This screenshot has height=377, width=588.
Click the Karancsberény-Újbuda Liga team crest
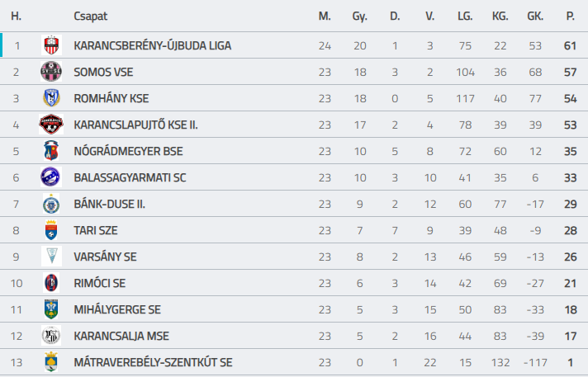click(x=51, y=45)
